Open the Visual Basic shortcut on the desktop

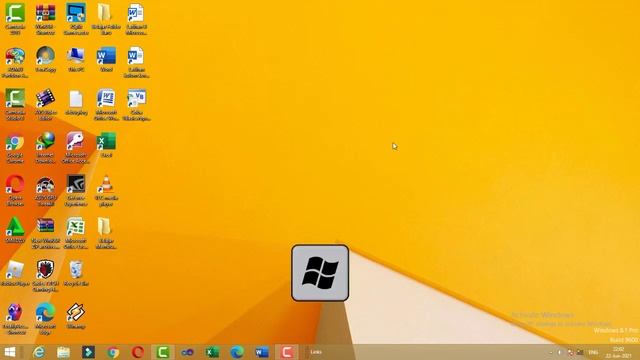(x=136, y=104)
